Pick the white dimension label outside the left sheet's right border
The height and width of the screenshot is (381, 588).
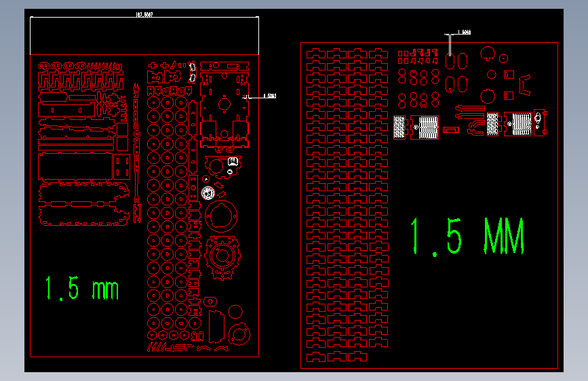[270, 96]
